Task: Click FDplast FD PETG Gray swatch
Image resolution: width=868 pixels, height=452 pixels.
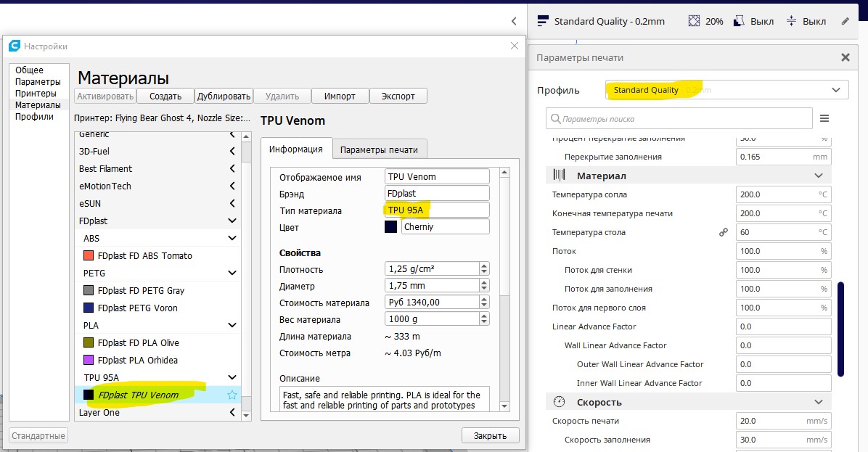Action: [x=88, y=290]
